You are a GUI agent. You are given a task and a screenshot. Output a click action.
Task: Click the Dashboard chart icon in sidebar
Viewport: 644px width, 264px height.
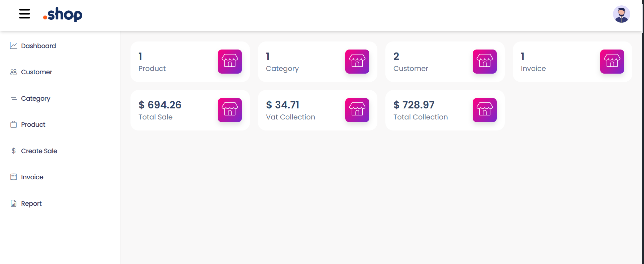[13, 46]
